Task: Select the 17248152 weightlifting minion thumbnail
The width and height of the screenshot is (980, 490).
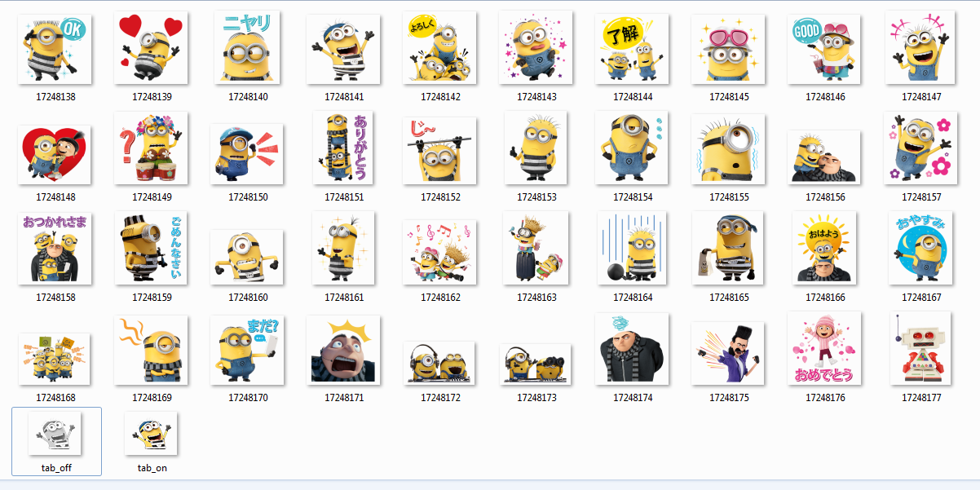Action: (440, 150)
